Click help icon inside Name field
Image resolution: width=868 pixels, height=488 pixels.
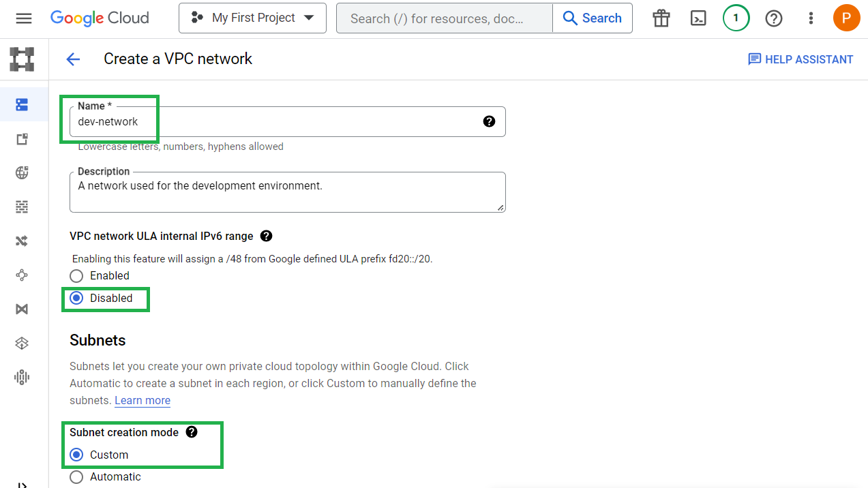click(489, 121)
